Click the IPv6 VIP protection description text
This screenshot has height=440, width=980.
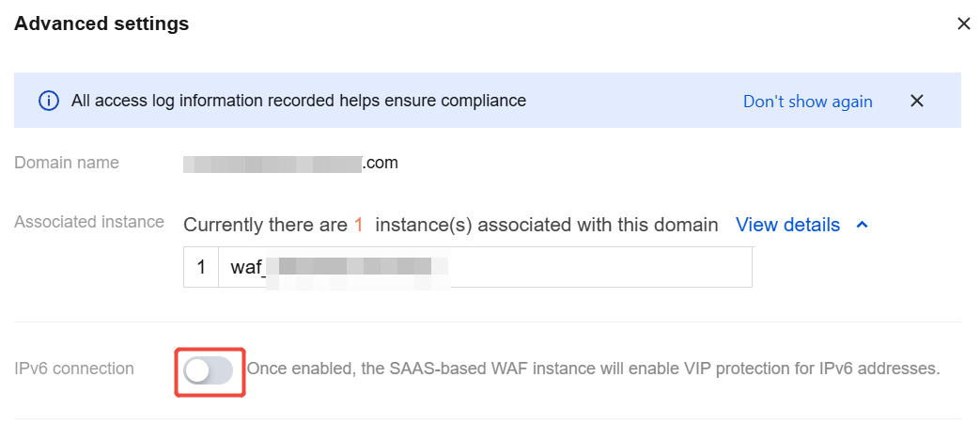point(593,369)
